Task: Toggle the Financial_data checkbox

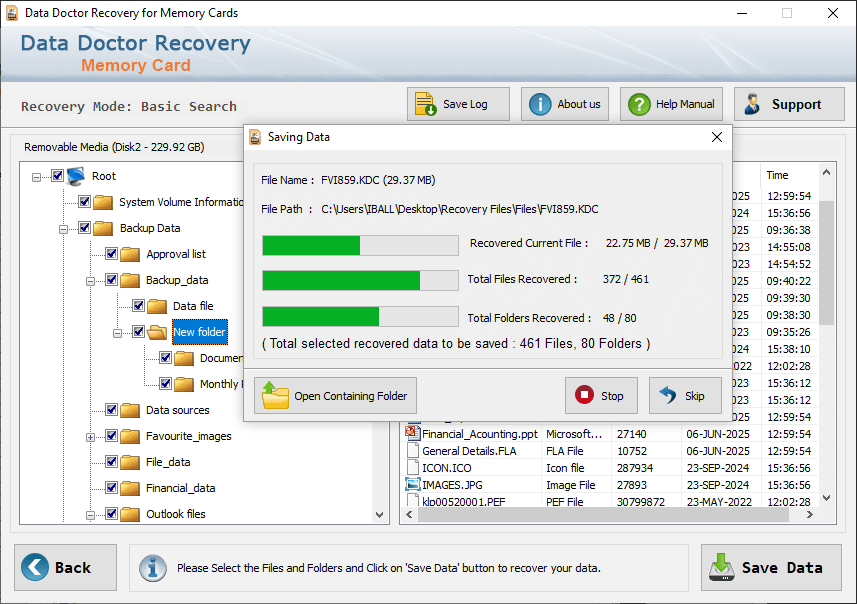Action: pyautogui.click(x=111, y=488)
